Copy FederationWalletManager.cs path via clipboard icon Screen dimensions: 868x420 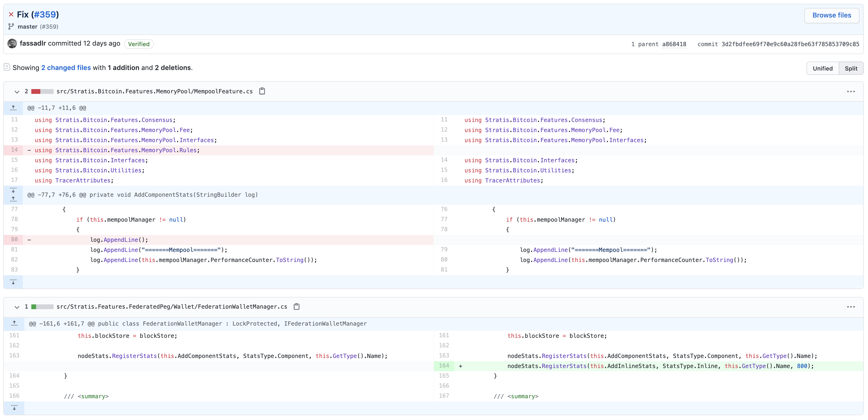(x=296, y=307)
